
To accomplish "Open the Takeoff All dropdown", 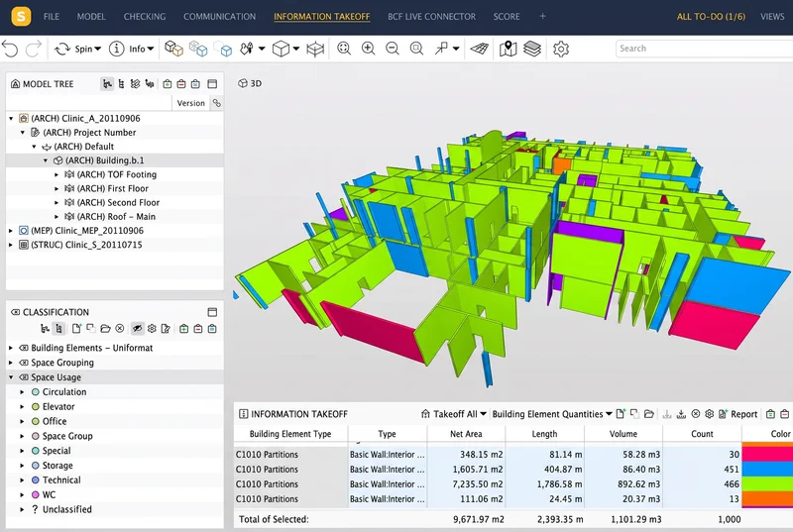I will click(x=454, y=414).
